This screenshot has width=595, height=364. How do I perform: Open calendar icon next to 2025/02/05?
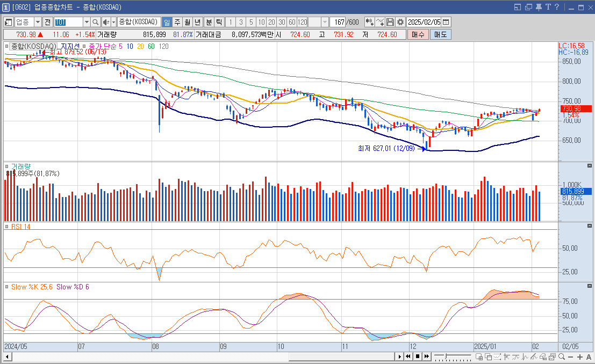(446, 22)
